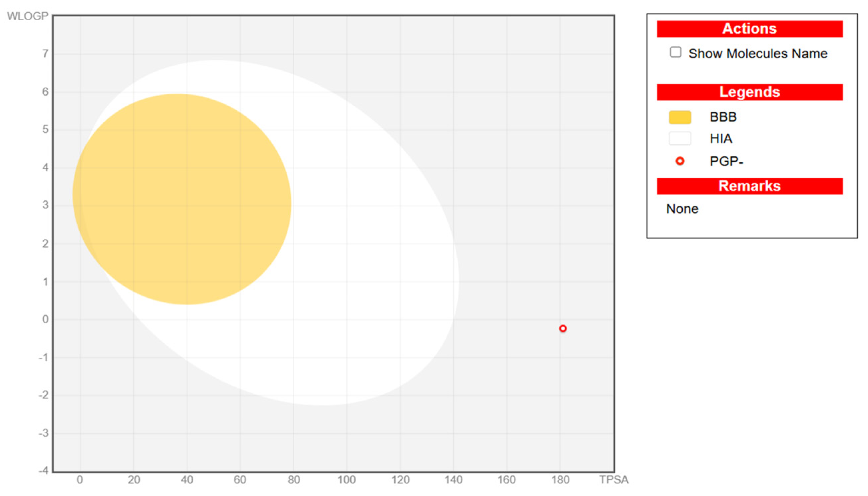
Task: Click the yellow BBB legend swatch
Action: (680, 117)
